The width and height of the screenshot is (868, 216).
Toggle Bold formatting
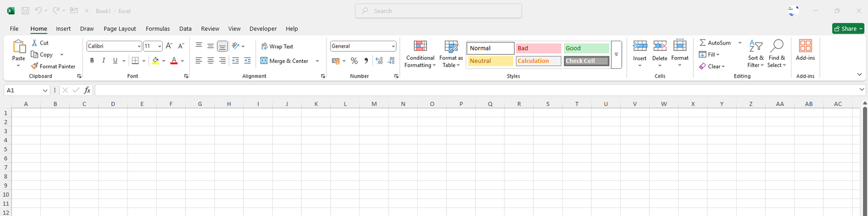(92, 61)
